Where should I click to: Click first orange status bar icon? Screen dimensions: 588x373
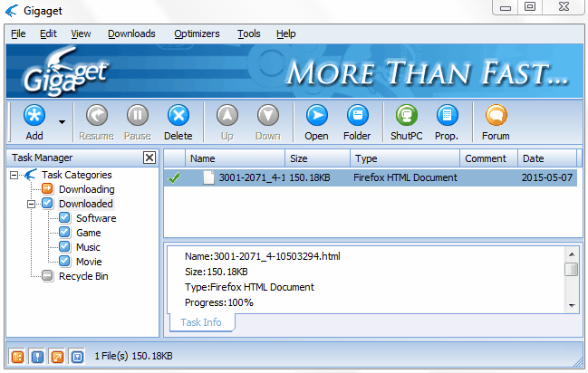pyautogui.click(x=17, y=357)
